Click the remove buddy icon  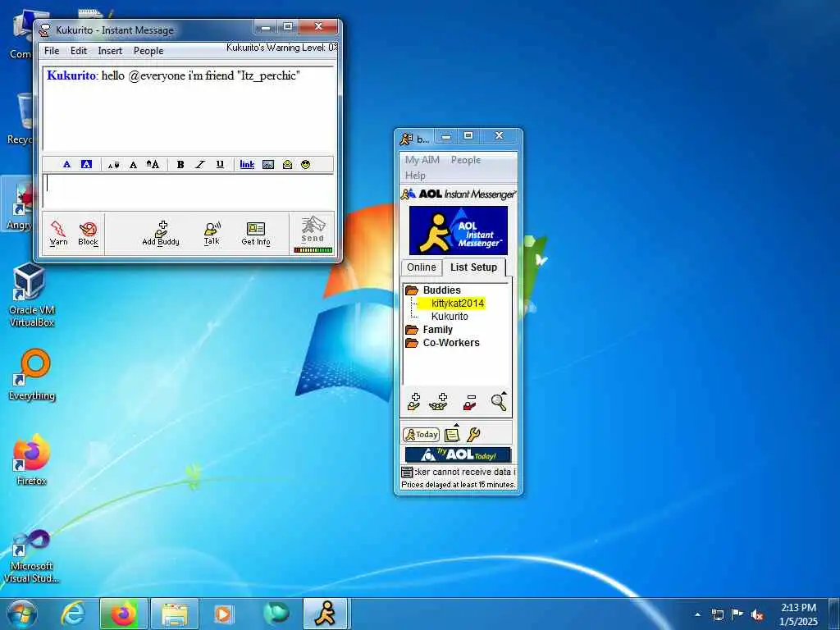pos(469,402)
